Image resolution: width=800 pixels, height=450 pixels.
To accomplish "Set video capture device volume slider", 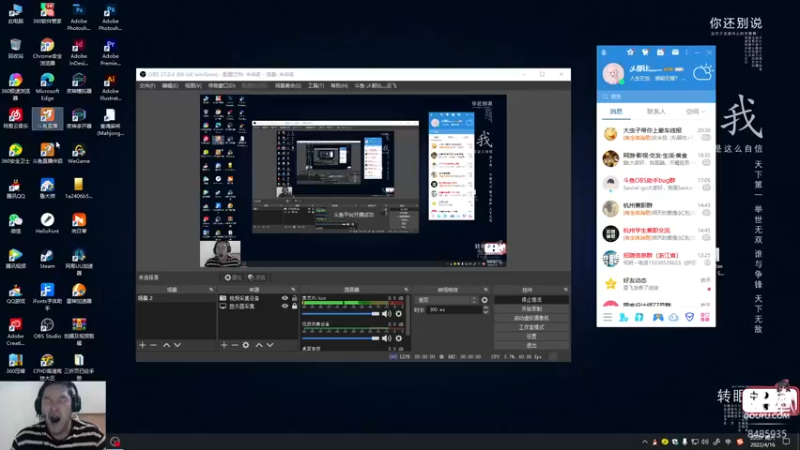I will (x=340, y=338).
